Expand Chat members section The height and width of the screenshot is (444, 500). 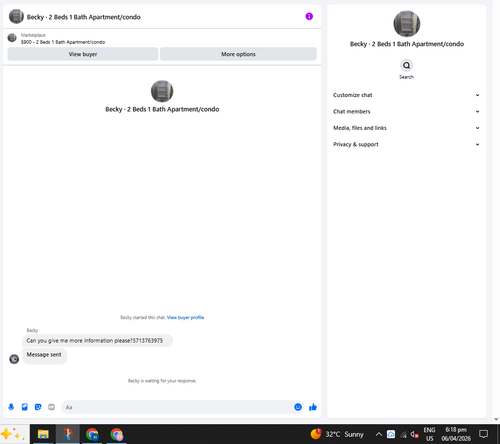[x=406, y=111]
